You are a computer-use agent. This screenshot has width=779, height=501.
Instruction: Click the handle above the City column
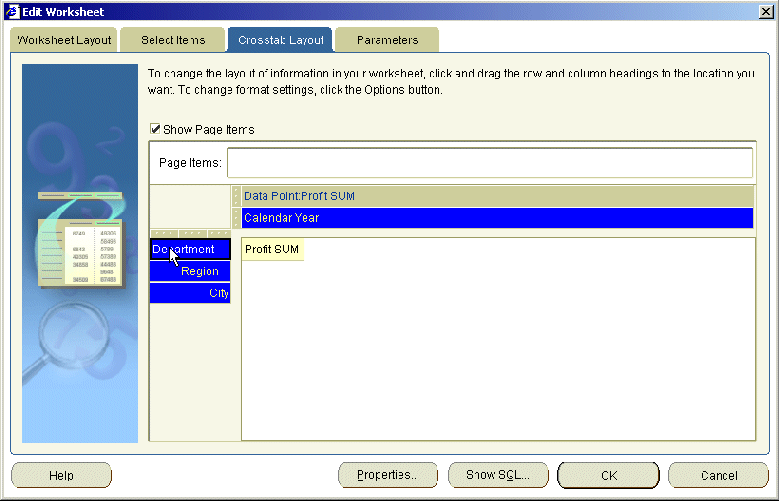219,233
